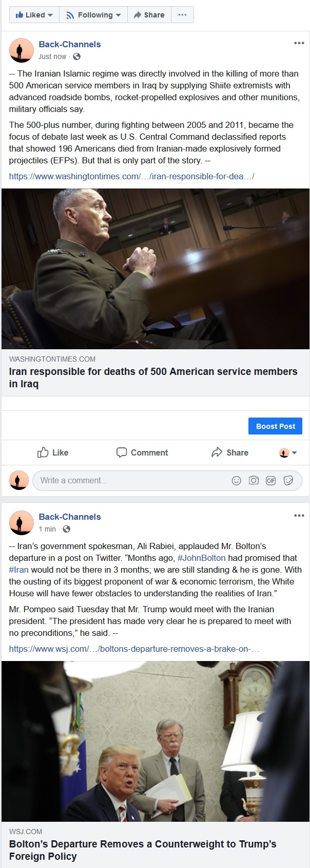Open options menu on first Back-Channels post
Screen dimensions: 310x868
pos(299,43)
